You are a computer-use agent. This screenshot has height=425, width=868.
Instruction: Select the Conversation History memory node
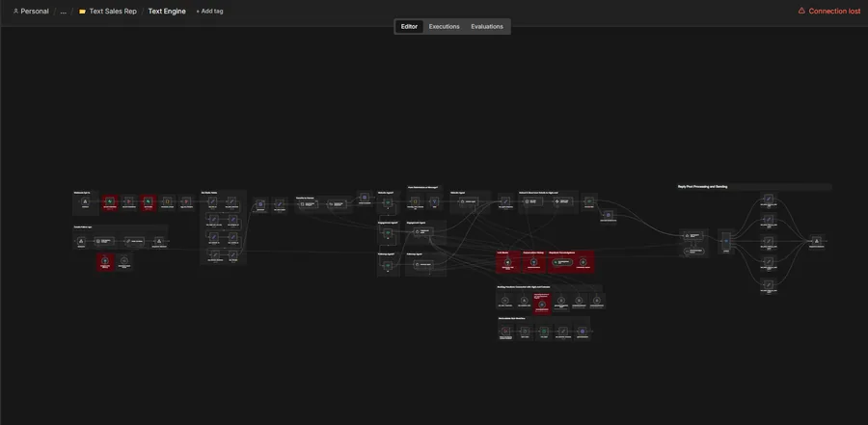click(533, 262)
